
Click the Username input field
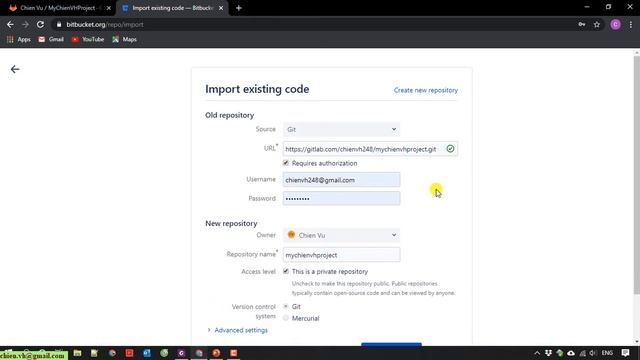tap(341, 180)
